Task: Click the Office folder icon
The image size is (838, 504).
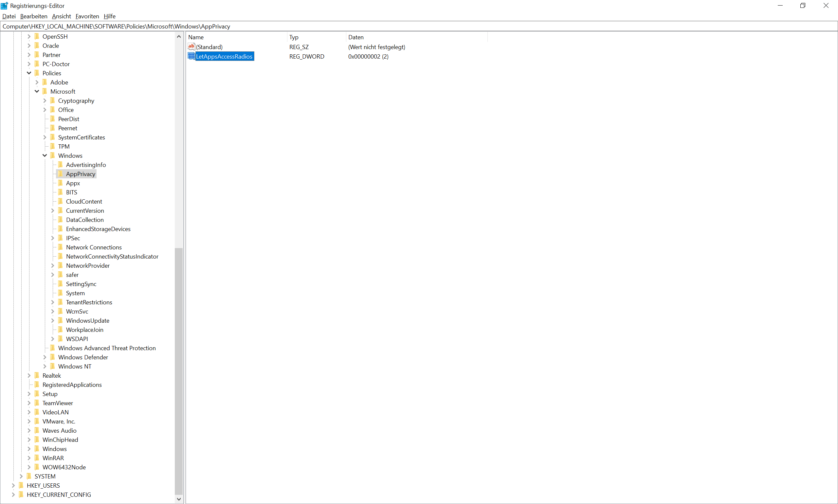Action: pyautogui.click(x=53, y=110)
